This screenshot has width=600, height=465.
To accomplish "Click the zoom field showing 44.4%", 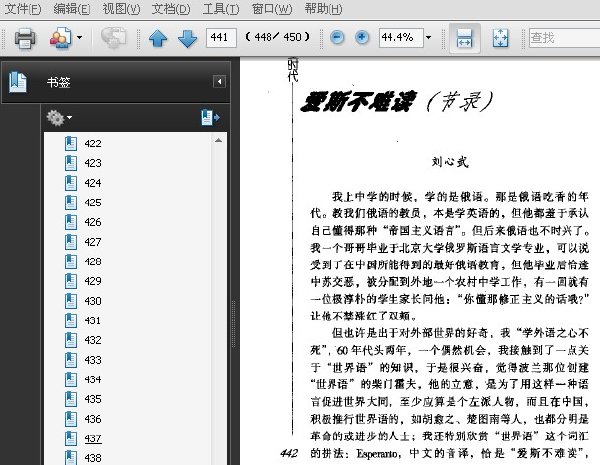I will click(x=401, y=38).
